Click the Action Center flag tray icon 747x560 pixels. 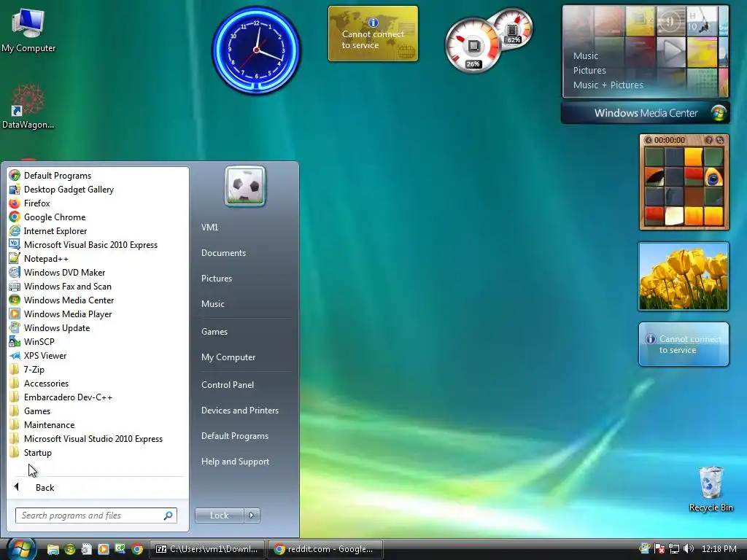pyautogui.click(x=659, y=549)
